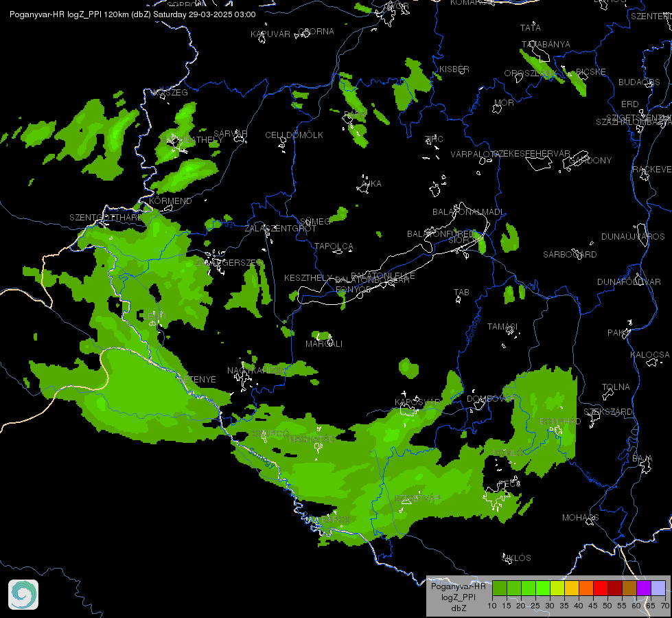The height and width of the screenshot is (618, 672).
Task: Click the city label TATA
Action: click(x=530, y=28)
